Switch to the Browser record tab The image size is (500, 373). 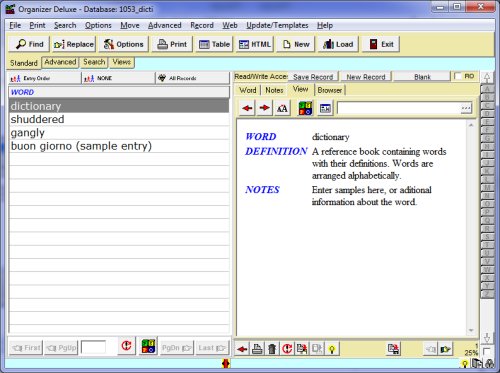pos(330,90)
